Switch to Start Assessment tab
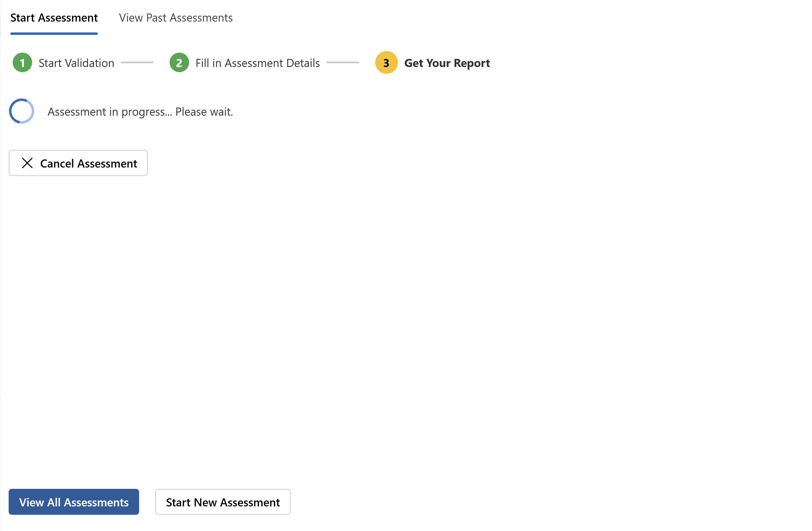Viewport: 812px width, 531px height. [54, 18]
